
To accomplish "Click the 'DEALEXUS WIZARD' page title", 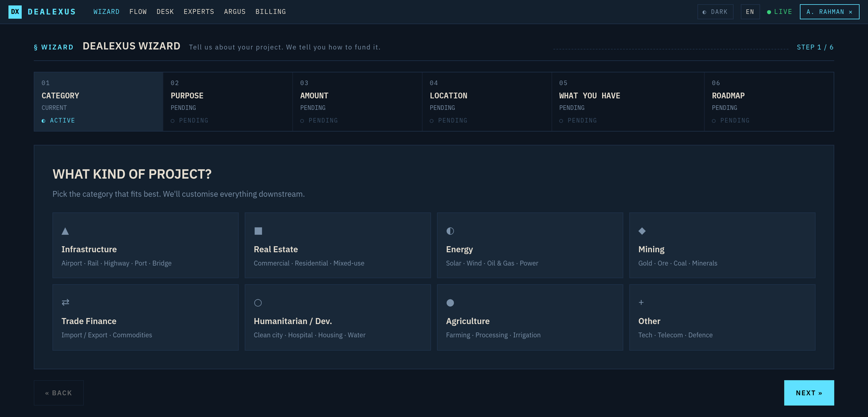I will pos(131,46).
